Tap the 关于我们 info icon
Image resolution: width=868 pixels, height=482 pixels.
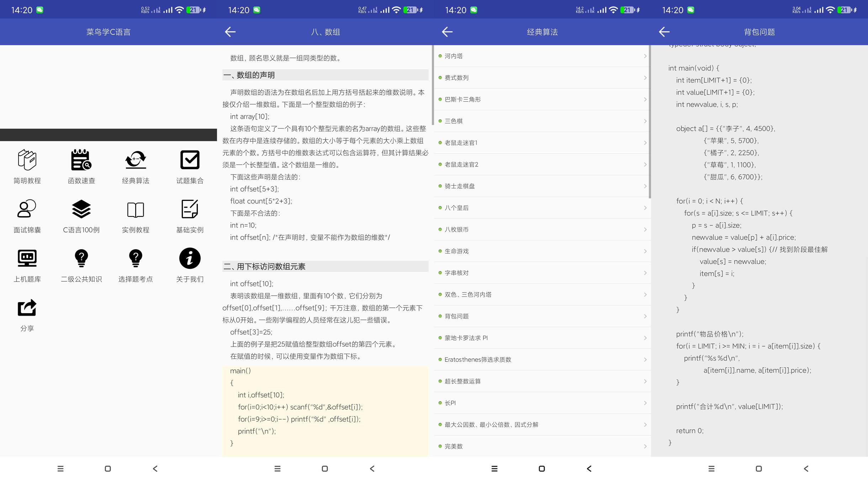click(190, 258)
